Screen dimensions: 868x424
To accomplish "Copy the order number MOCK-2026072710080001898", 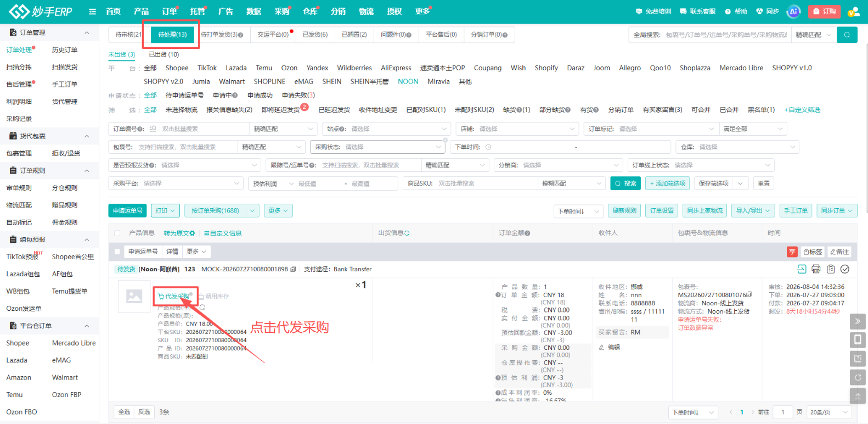I will [293, 269].
